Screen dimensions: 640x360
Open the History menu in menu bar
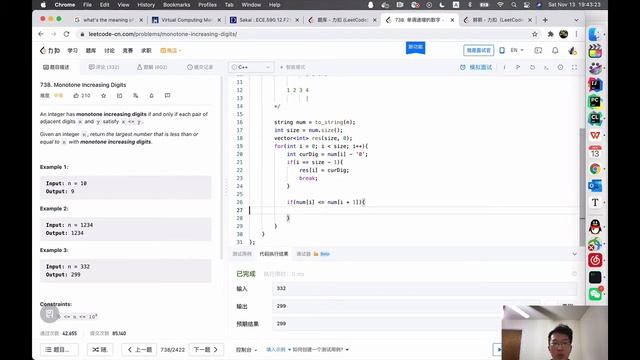pos(146,5)
